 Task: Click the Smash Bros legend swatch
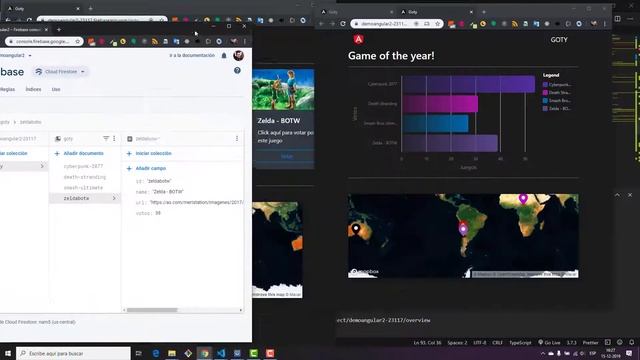click(x=545, y=100)
